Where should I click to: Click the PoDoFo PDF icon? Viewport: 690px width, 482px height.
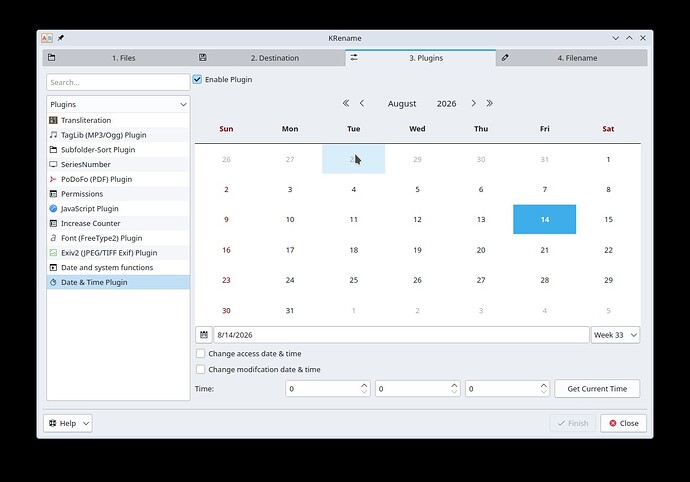click(x=53, y=179)
